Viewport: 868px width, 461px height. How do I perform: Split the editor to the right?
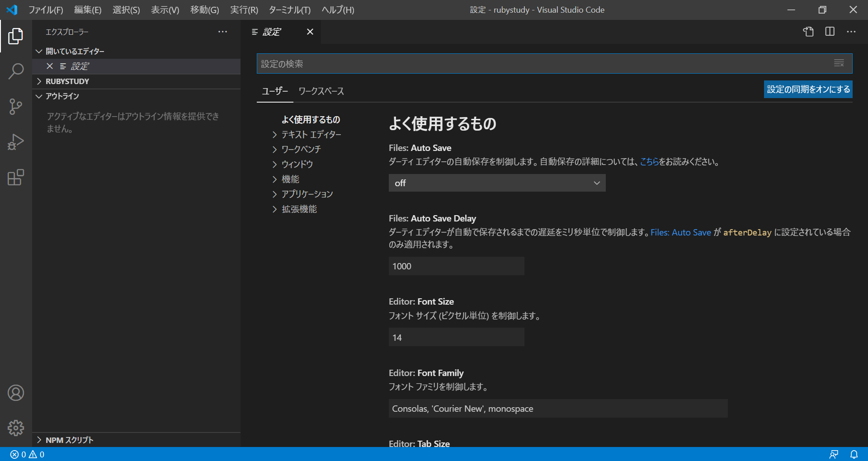click(x=830, y=32)
